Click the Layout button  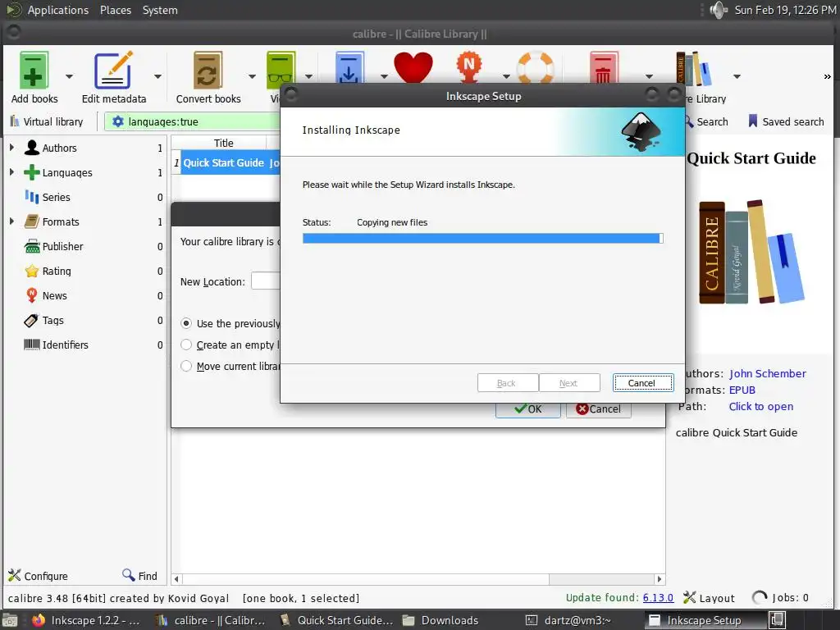tap(709, 598)
